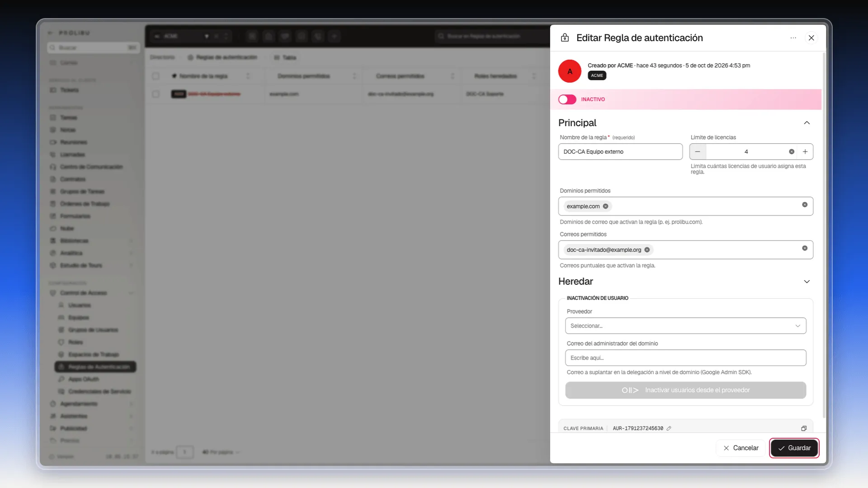Click the red ACME avatar circle
868x488 pixels.
pos(570,71)
